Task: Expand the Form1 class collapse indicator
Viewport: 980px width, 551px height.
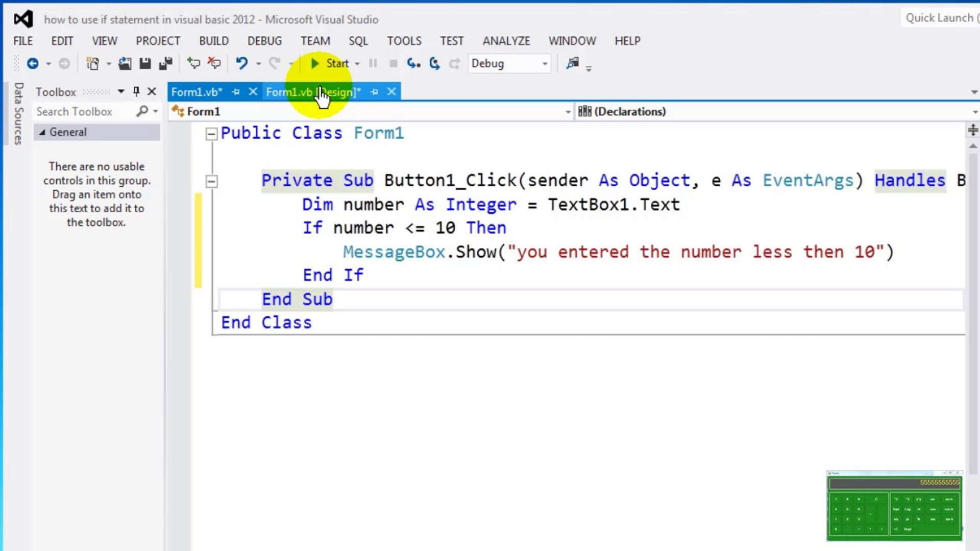Action: tap(212, 133)
